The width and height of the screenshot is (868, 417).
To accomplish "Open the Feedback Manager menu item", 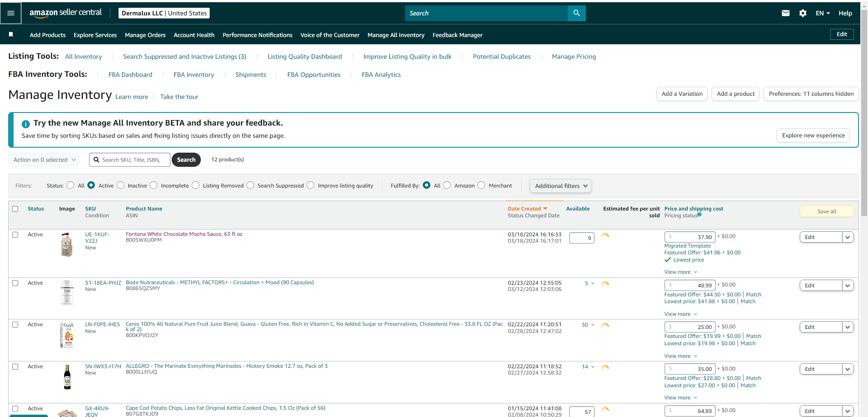I will pyautogui.click(x=458, y=35).
